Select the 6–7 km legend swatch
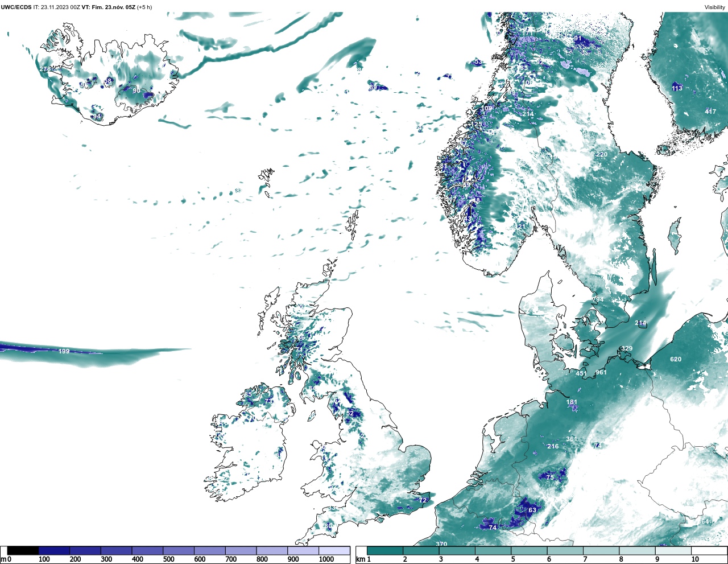728x564 pixels. [x=565, y=550]
